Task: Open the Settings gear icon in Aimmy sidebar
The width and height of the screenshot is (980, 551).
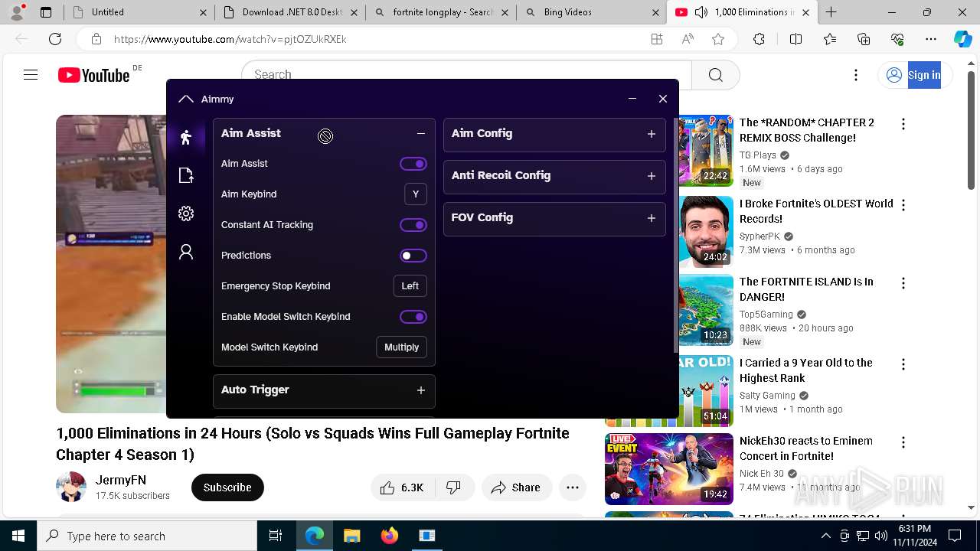Action: point(186,214)
